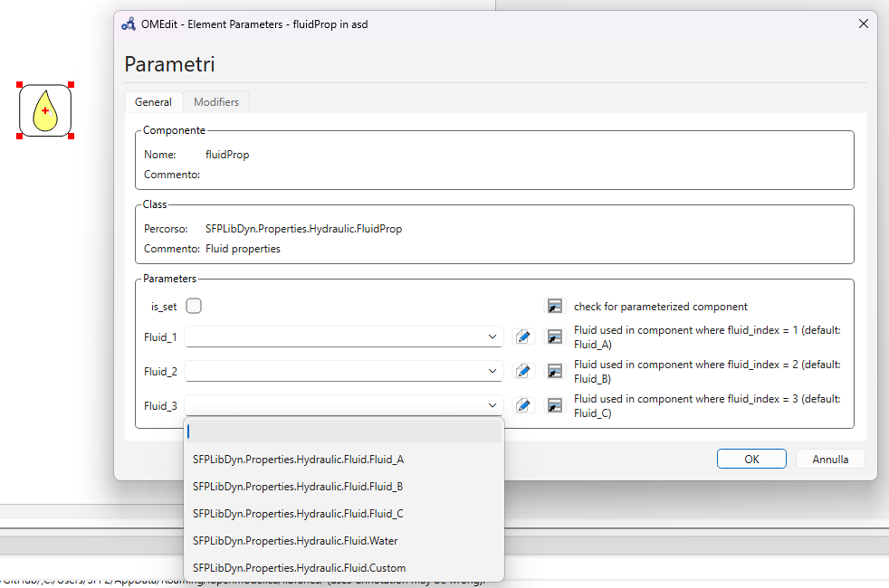Click the edit pencil icon for Fluid_3

(x=523, y=405)
